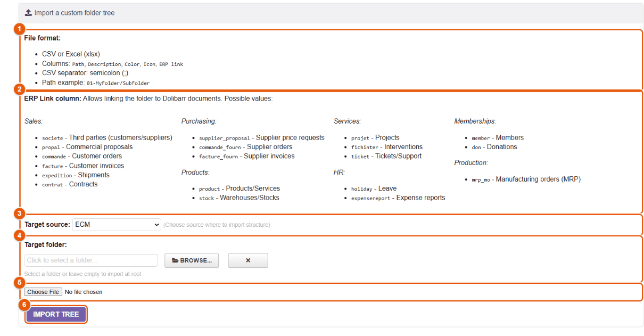Click the 'fichinter - Interventions' entry
Viewport: 644px width, 336px height.
387,147
